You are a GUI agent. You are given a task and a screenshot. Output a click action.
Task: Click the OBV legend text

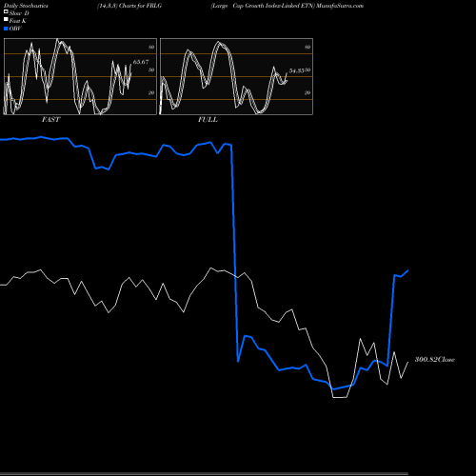pyautogui.click(x=15, y=29)
